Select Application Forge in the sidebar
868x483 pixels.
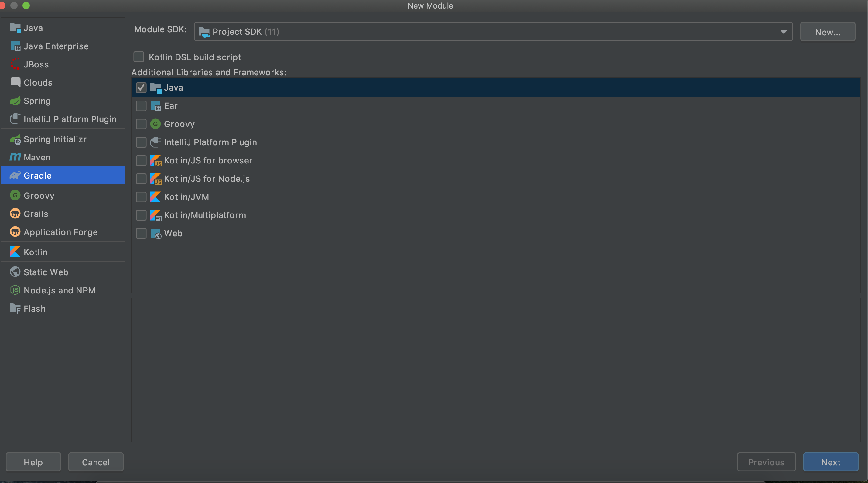click(x=61, y=232)
